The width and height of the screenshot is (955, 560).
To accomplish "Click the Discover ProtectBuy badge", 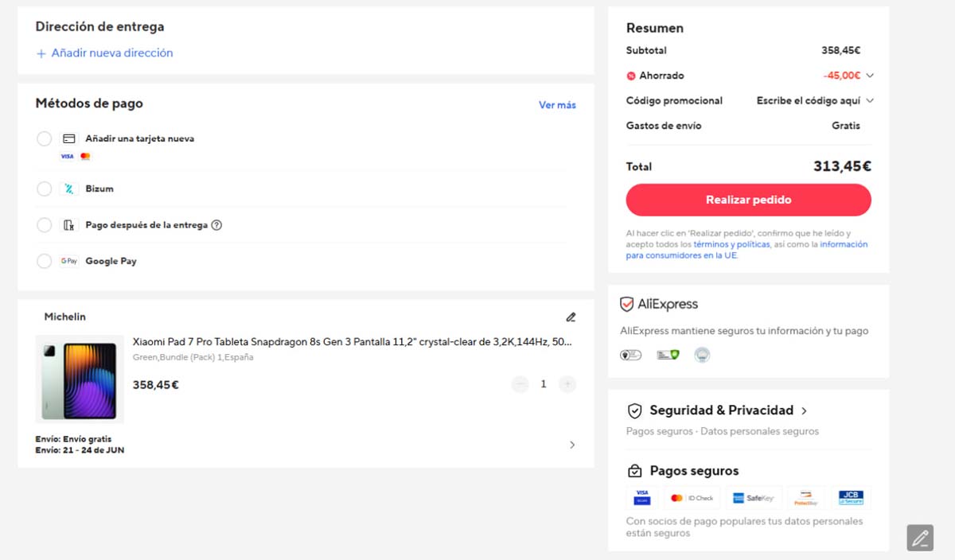I will [806, 498].
